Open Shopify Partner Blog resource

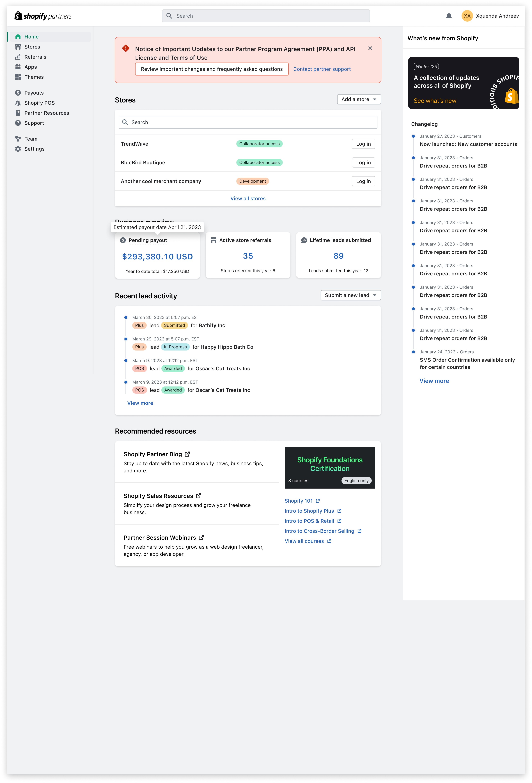pyautogui.click(x=153, y=454)
